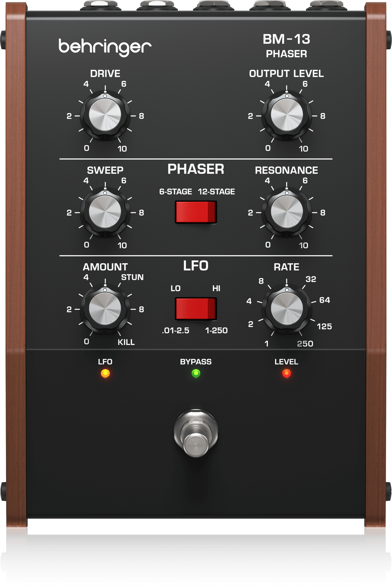Click the green BYPASS indicator LED
The width and height of the screenshot is (392, 587).
(196, 373)
